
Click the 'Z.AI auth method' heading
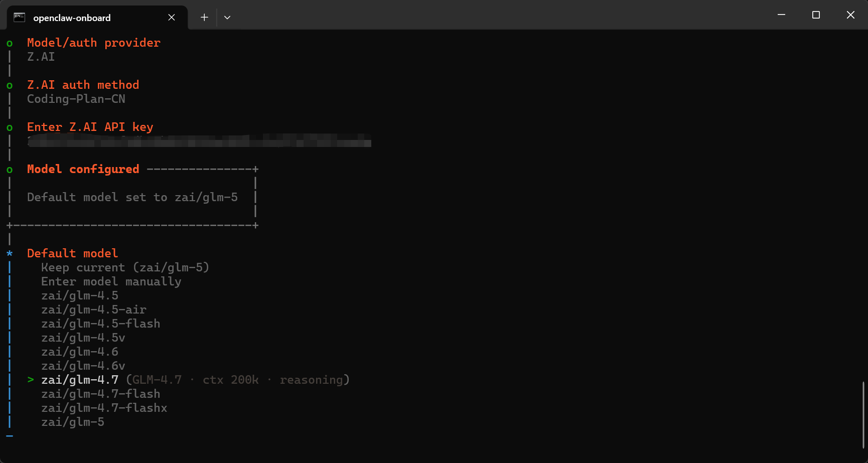(83, 85)
